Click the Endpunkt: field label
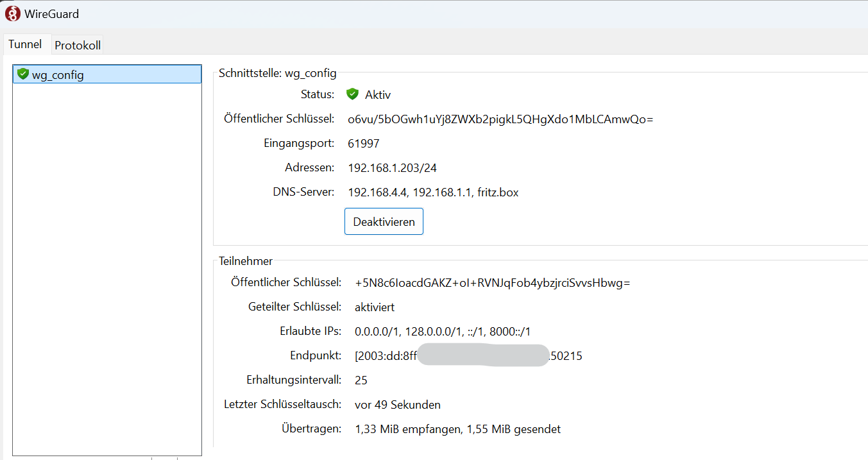 click(x=316, y=356)
